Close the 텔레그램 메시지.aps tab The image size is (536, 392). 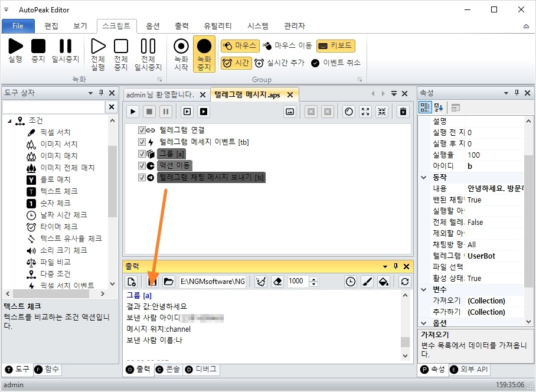[290, 94]
